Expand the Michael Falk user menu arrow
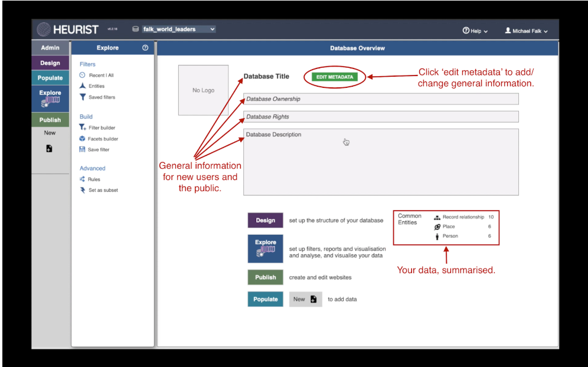This screenshot has height=367, width=588. coord(545,31)
